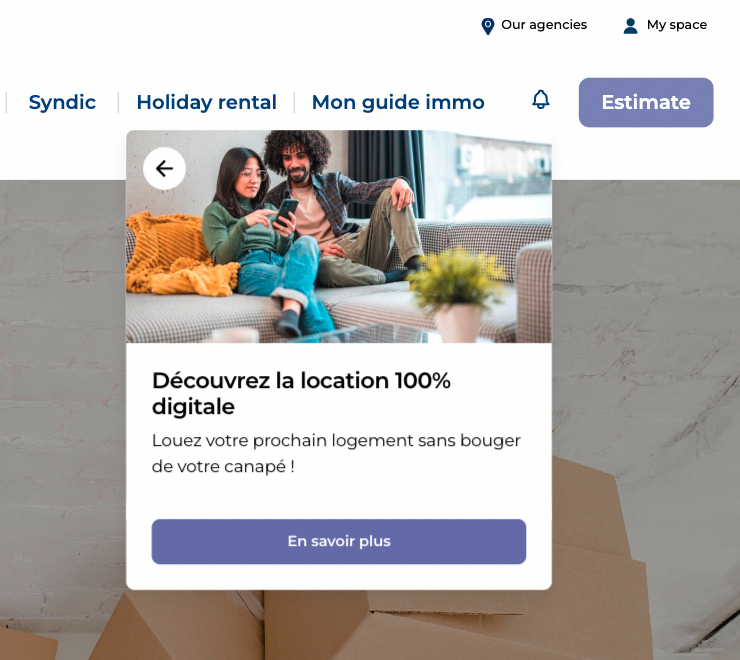Open the My space link
740x660 pixels.
pyautogui.click(x=677, y=25)
